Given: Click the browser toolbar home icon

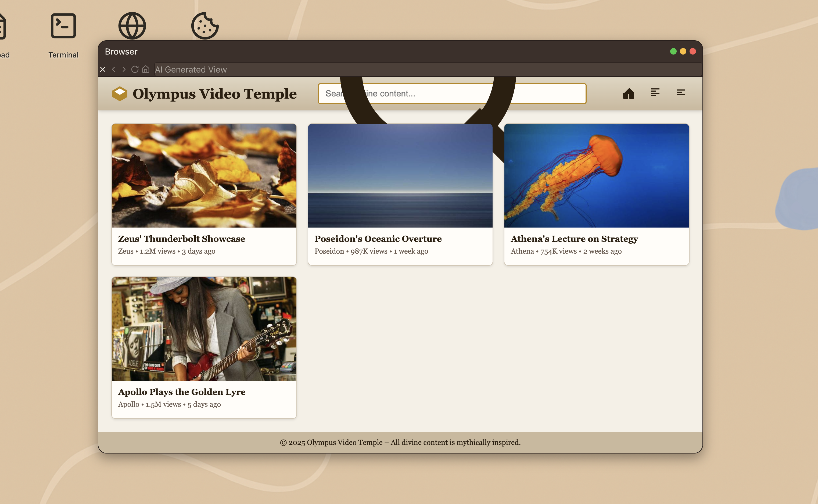Looking at the screenshot, I should 146,69.
